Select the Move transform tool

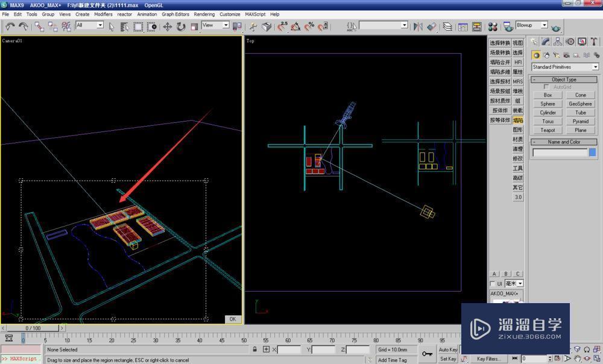pyautogui.click(x=168, y=27)
